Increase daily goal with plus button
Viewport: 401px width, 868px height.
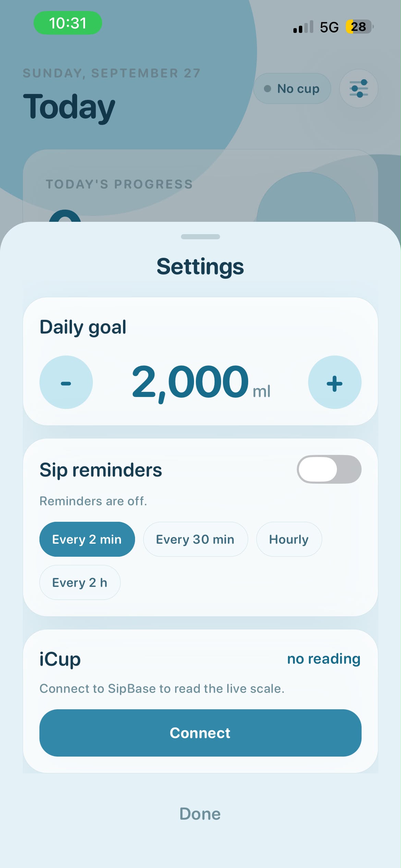pyautogui.click(x=335, y=382)
